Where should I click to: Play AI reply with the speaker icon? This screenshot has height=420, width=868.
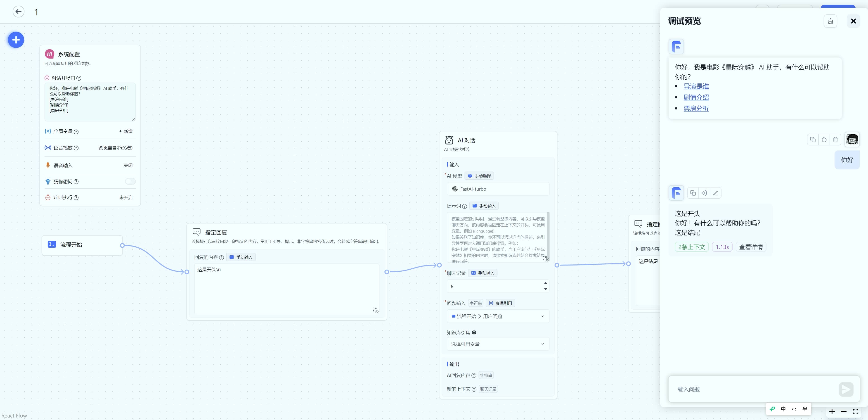coord(704,193)
